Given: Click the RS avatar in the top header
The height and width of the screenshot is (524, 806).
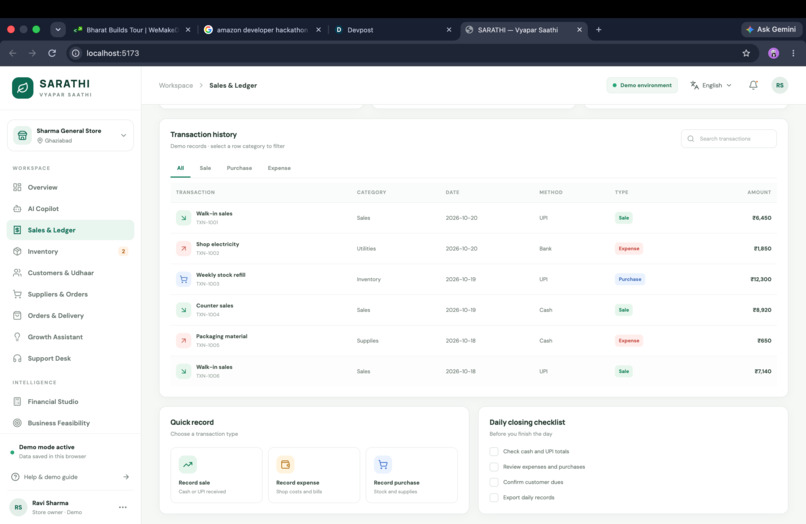Looking at the screenshot, I should click(x=780, y=85).
